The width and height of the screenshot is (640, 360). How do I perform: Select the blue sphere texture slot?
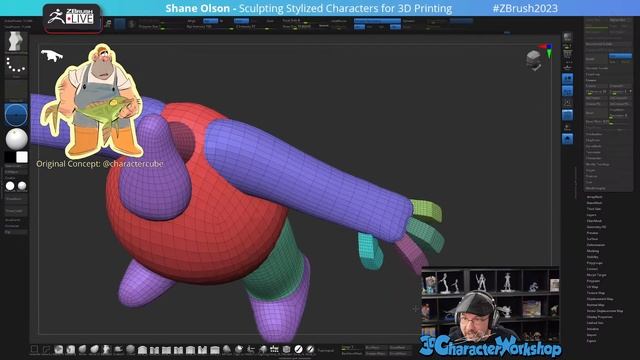[x=16, y=115]
